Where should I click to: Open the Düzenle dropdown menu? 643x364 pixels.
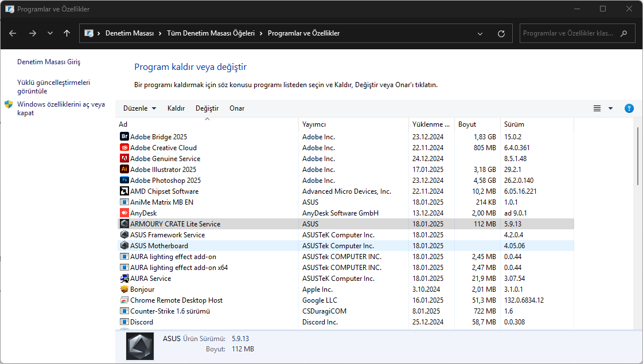point(139,108)
